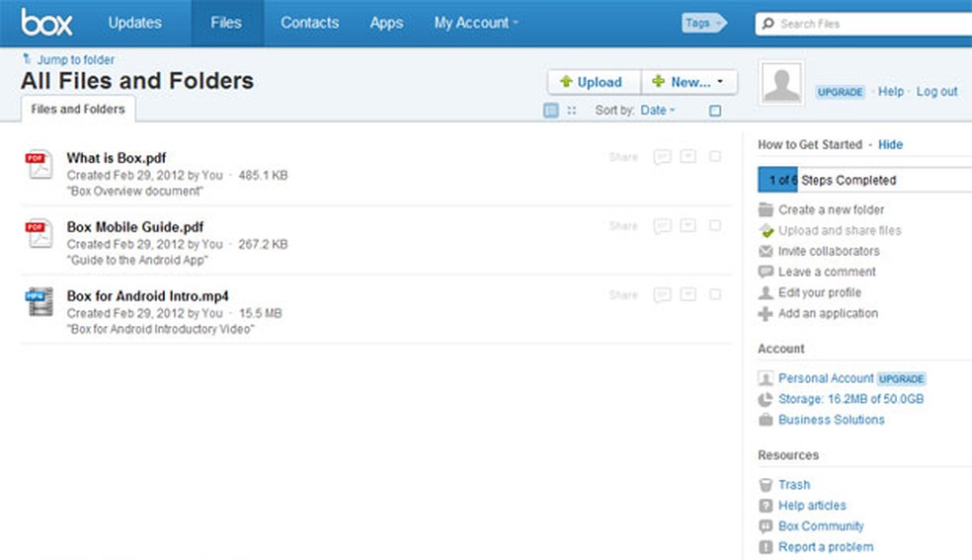Open the Tags dropdown
Screen dimensions: 972x560
(x=703, y=24)
